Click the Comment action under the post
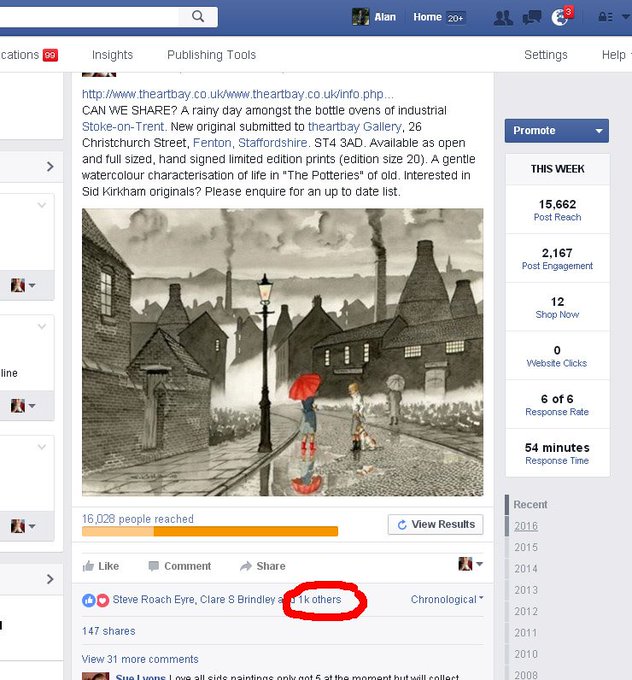The image size is (632, 680). (x=180, y=566)
